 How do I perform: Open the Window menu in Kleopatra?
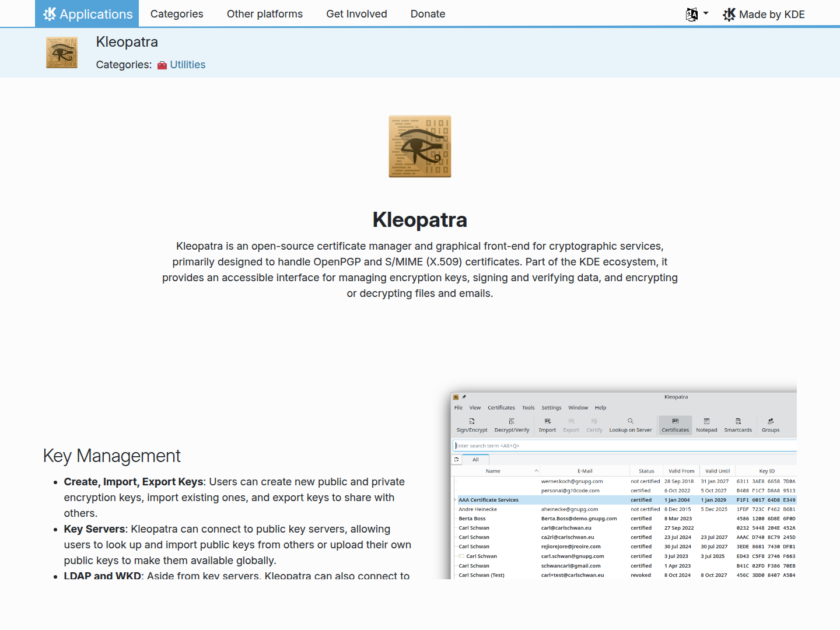(x=578, y=408)
